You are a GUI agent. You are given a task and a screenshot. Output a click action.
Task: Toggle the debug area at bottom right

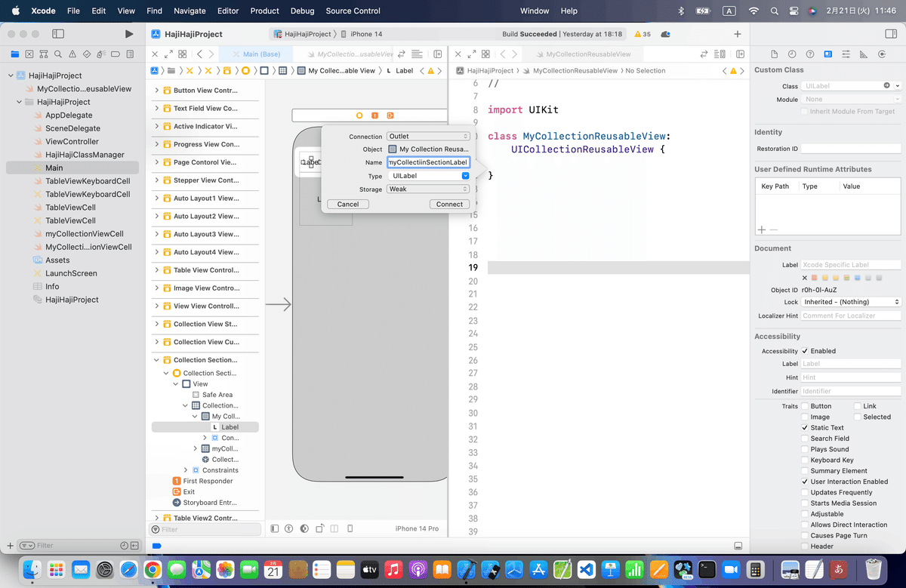(x=738, y=546)
